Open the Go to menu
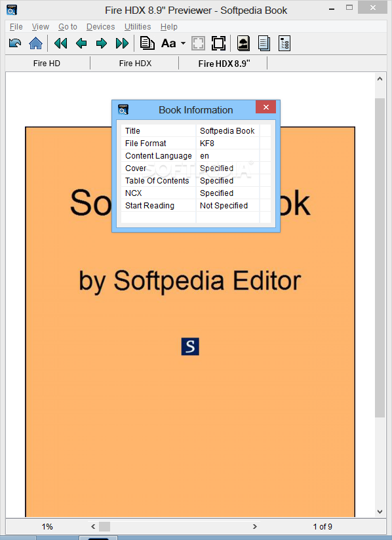 [68, 26]
